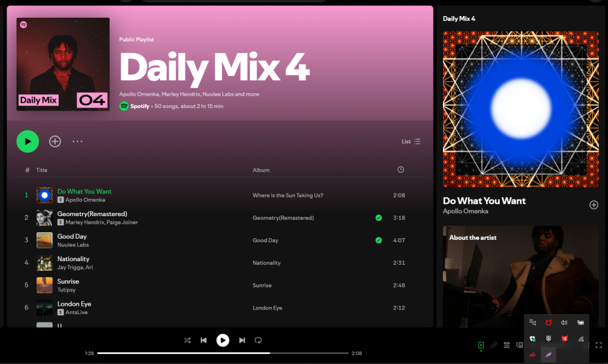Open the snowflake-like tray icon
The width and height of the screenshot is (608, 364).
coord(548,339)
